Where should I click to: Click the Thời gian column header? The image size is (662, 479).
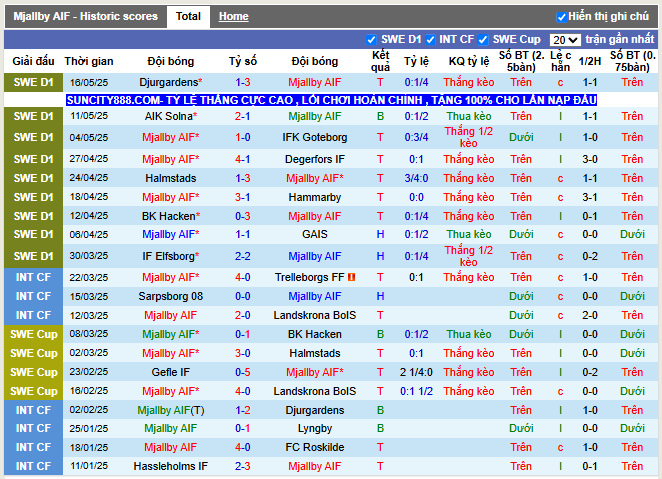[x=89, y=61]
